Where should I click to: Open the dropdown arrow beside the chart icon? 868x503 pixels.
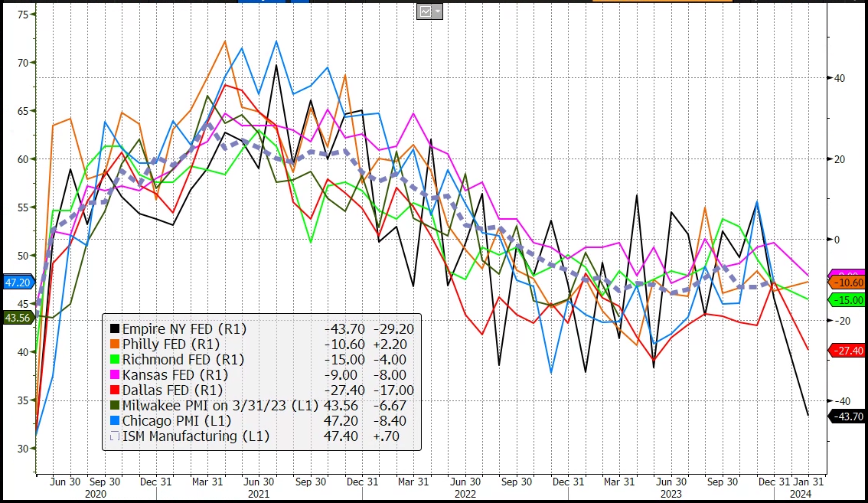coord(437,11)
